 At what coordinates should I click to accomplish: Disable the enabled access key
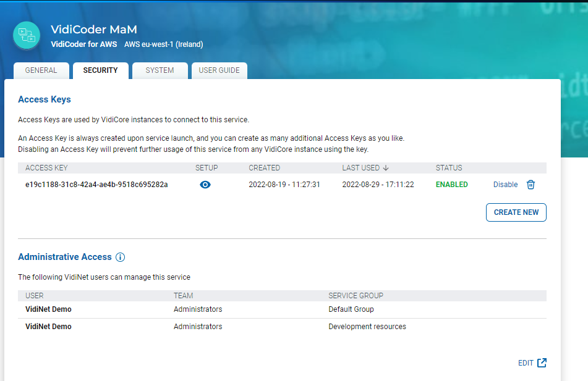click(505, 185)
